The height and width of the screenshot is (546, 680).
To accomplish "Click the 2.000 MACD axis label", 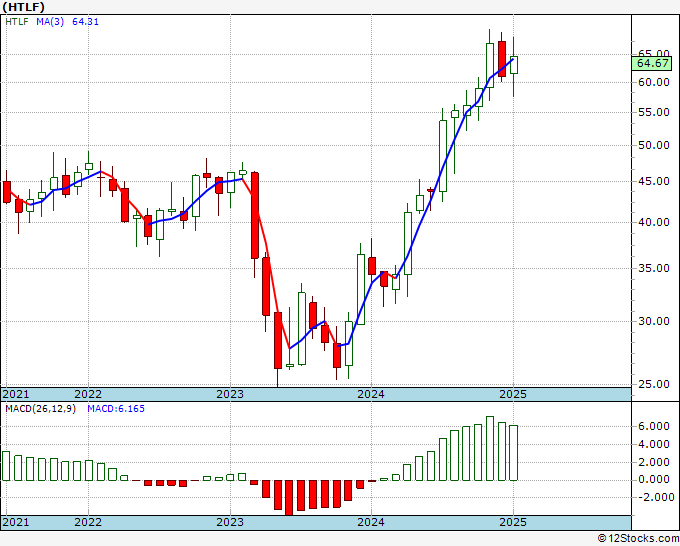I will [x=654, y=462].
